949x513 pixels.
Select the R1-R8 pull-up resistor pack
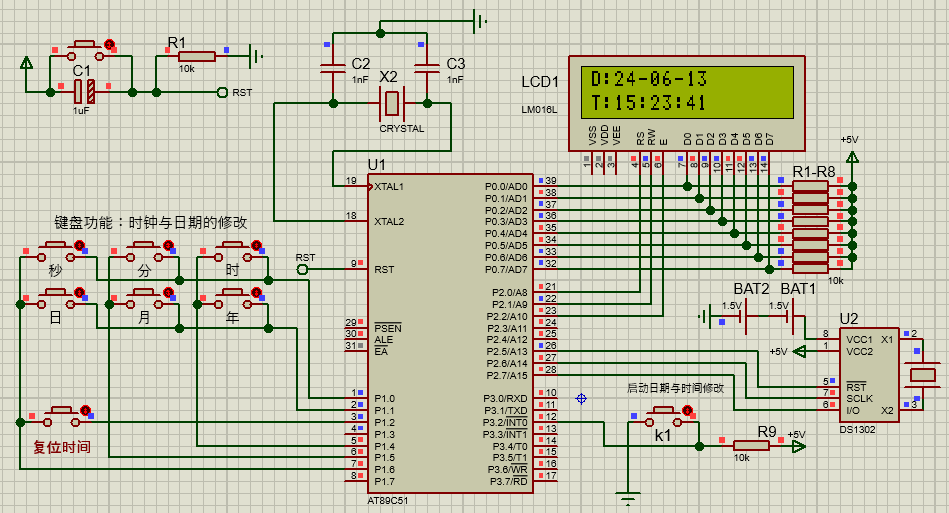[810, 227]
